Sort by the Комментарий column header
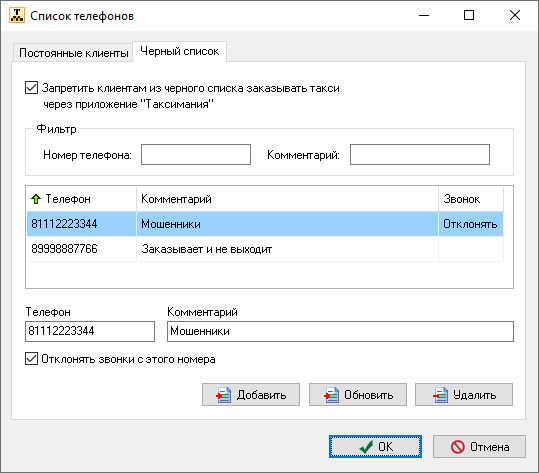Image resolution: width=539 pixels, height=473 pixels. 287,199
